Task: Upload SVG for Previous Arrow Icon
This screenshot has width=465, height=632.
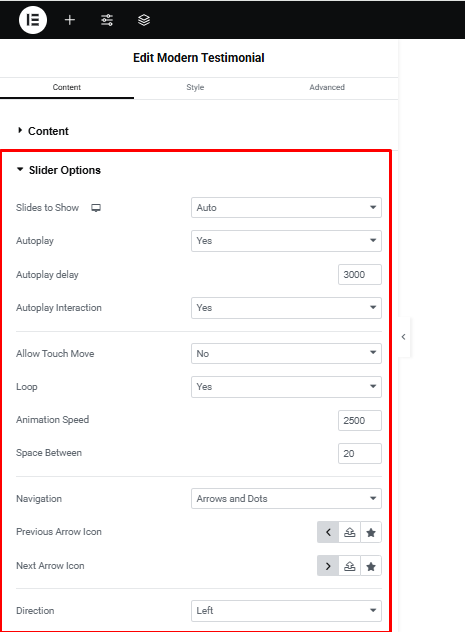Action: pyautogui.click(x=349, y=532)
